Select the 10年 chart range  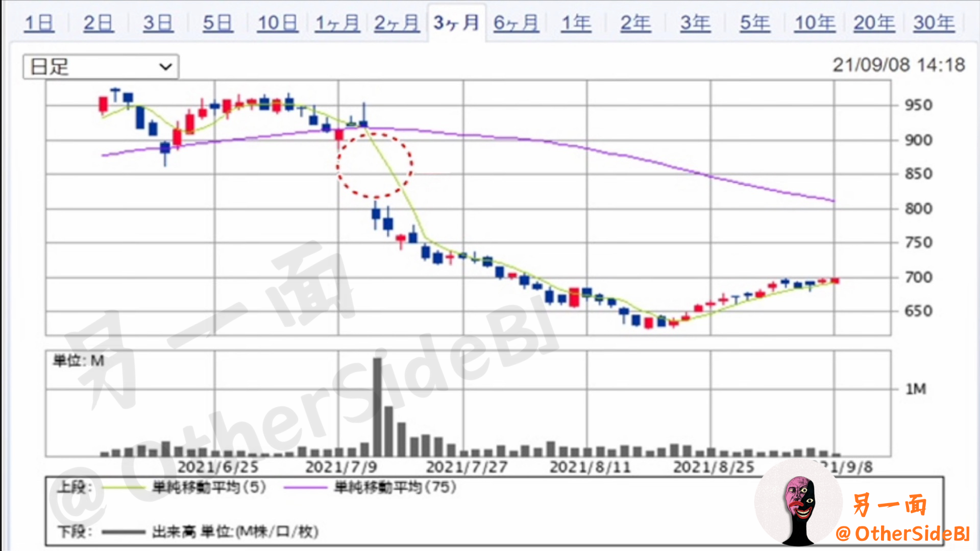815,23
